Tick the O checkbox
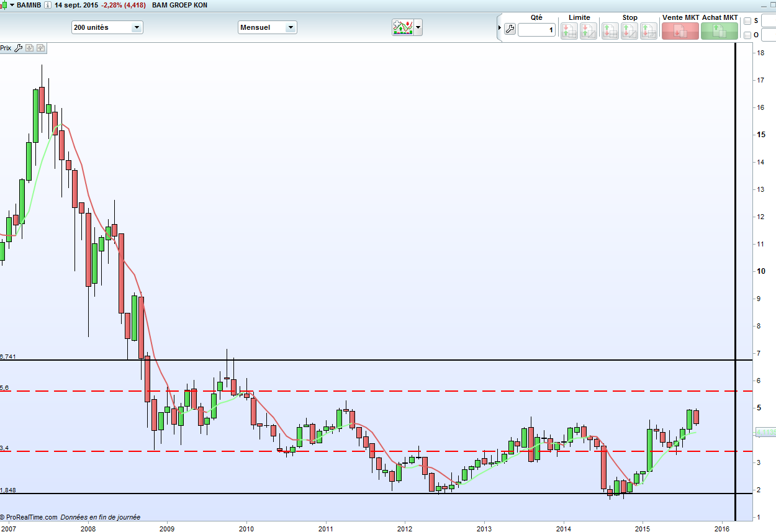The width and height of the screenshot is (776, 532). (x=747, y=35)
